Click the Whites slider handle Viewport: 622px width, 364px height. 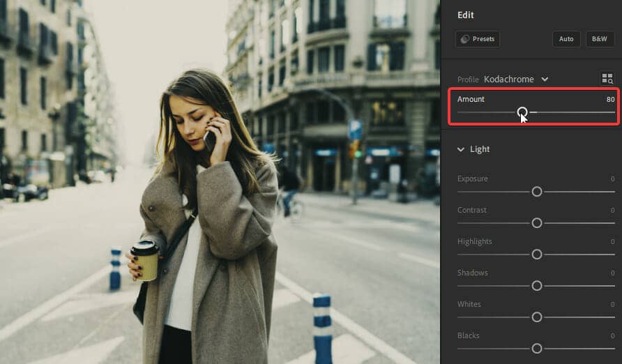[537, 317]
